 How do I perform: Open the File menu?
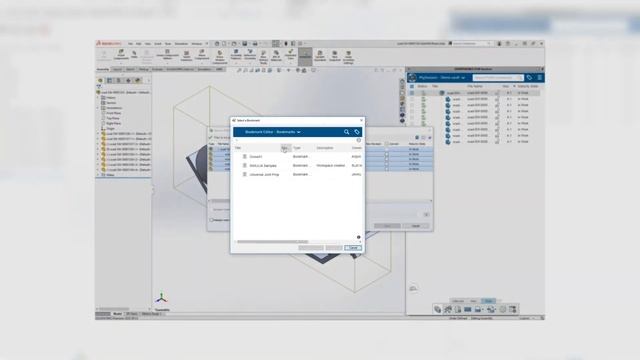point(130,44)
